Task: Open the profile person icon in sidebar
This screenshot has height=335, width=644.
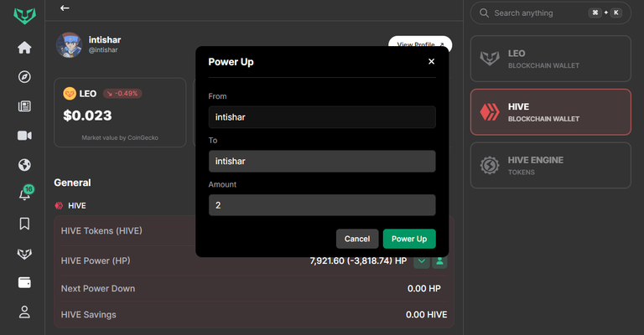Action: (24, 312)
